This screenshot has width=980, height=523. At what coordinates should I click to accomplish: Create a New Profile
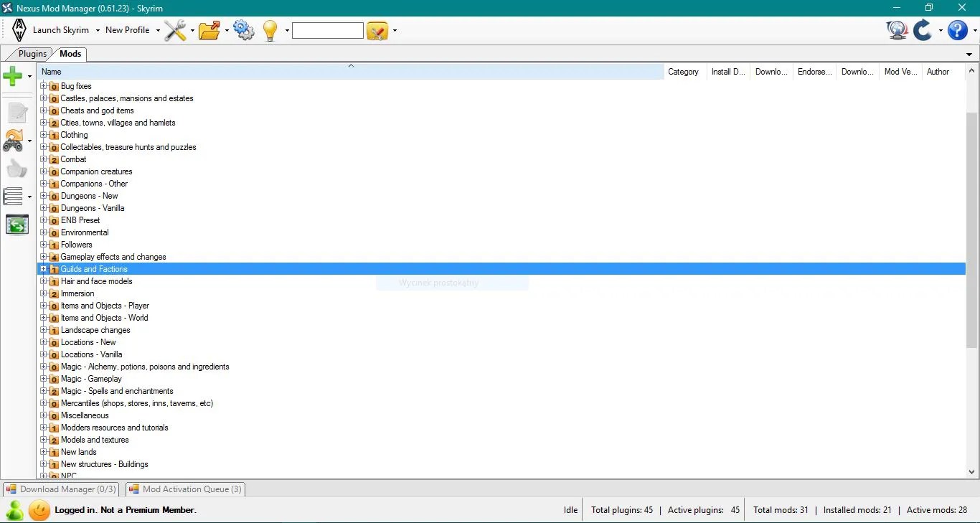[x=127, y=30]
